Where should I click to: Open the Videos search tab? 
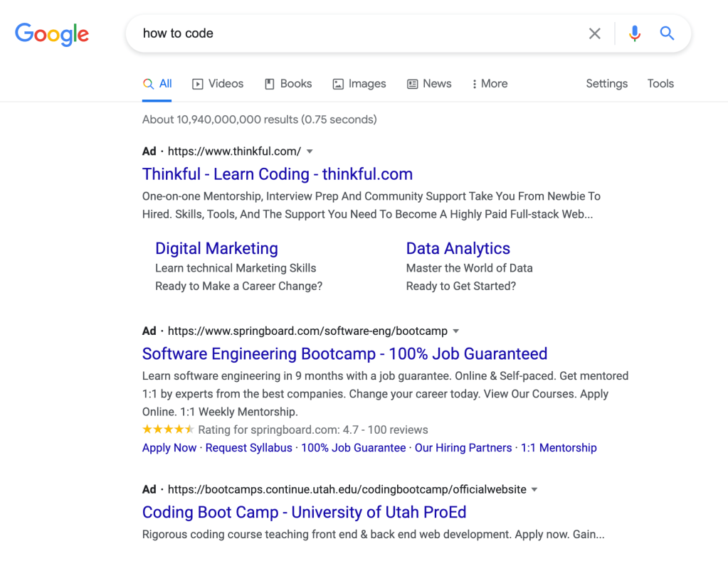tap(218, 84)
